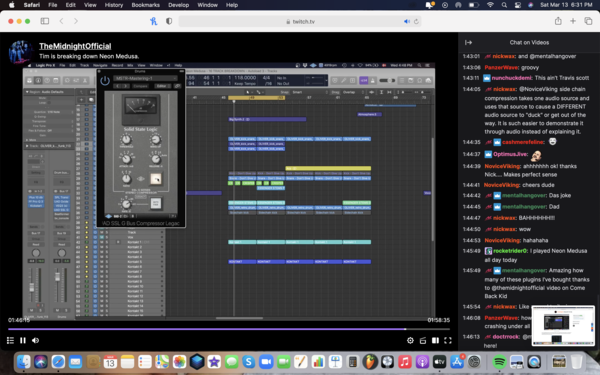The image size is (600, 375).
Task: Toggle theatre mode in the player
Action: coord(435,340)
